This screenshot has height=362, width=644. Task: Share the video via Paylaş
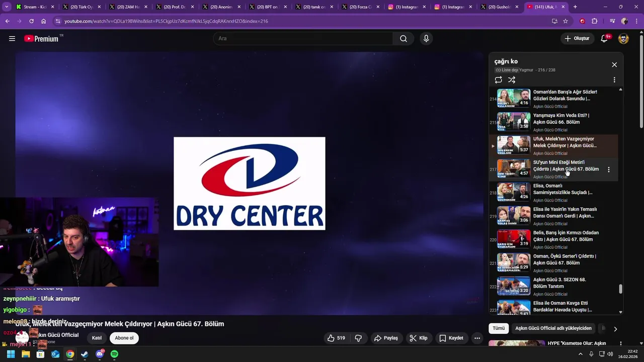386,338
